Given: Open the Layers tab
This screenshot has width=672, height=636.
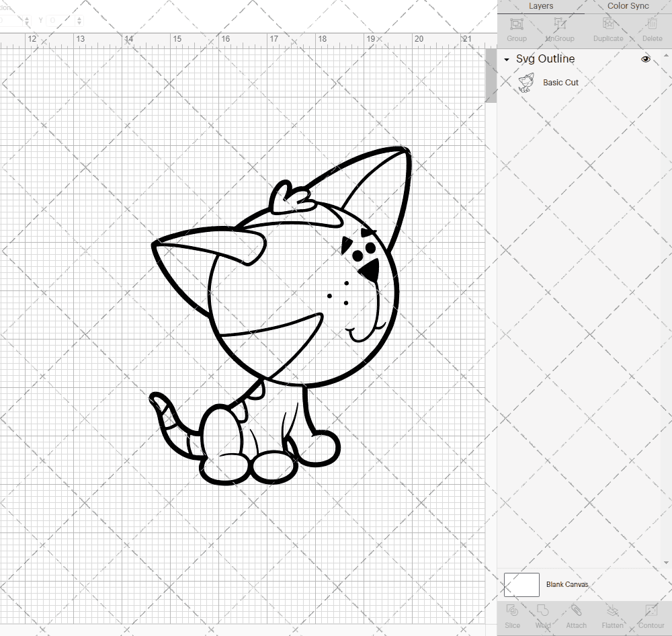Looking at the screenshot, I should coord(540,6).
